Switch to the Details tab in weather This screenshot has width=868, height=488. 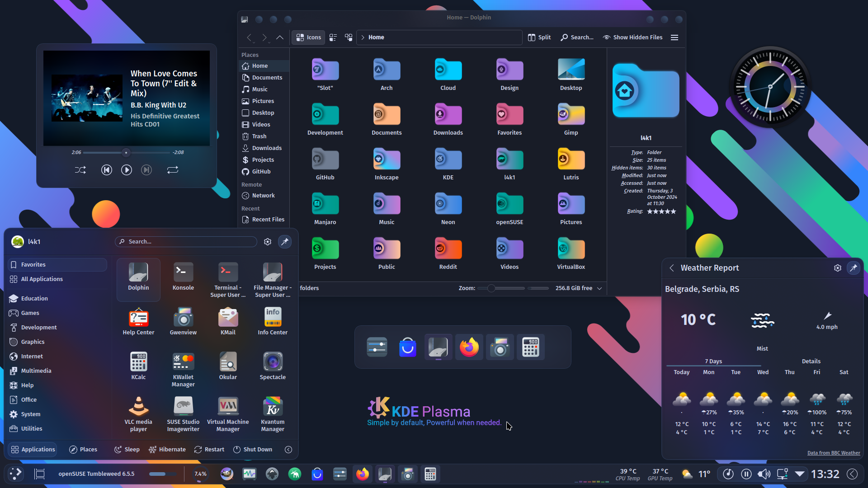pyautogui.click(x=811, y=361)
